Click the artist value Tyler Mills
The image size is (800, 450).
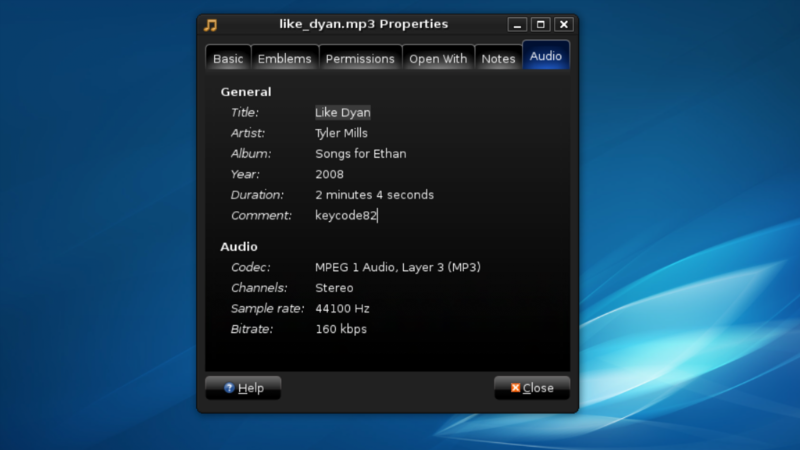342,133
